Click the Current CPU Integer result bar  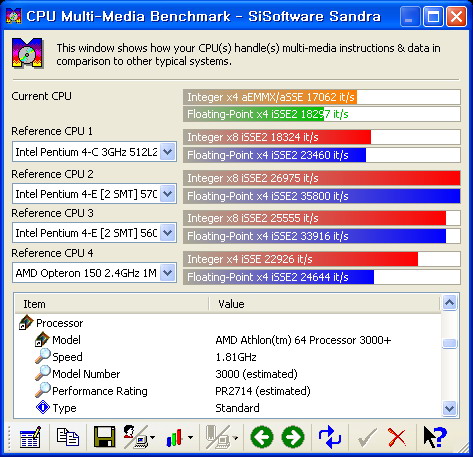pos(322,97)
